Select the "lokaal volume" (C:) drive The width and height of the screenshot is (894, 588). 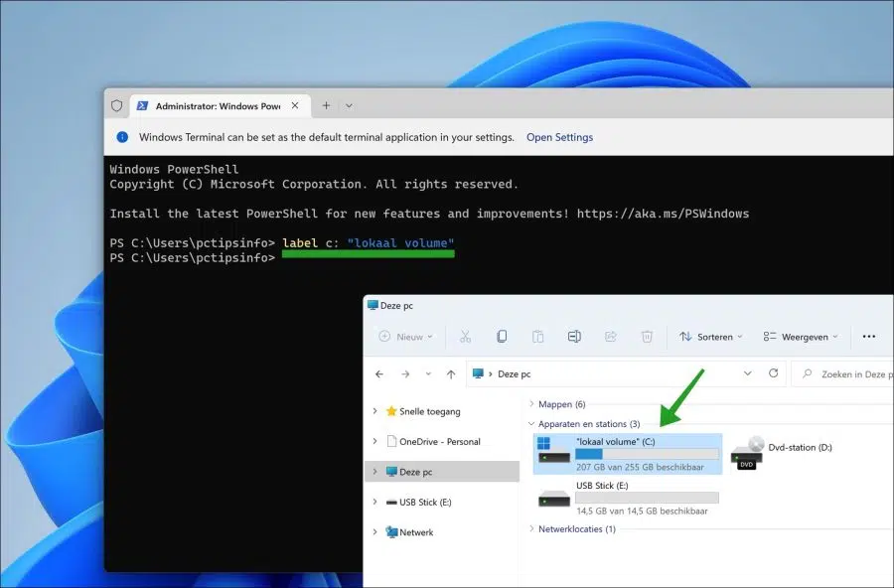(x=628, y=454)
